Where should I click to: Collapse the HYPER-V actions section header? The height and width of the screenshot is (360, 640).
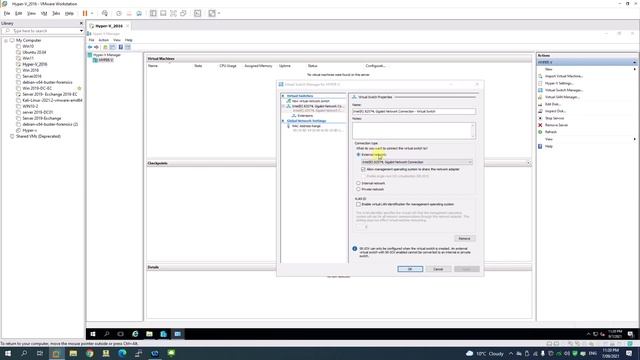point(634,62)
